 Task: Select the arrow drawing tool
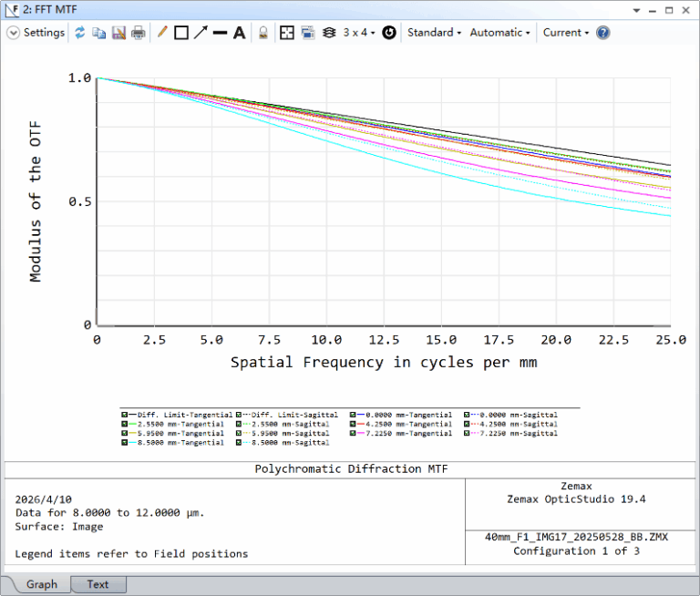[201, 33]
